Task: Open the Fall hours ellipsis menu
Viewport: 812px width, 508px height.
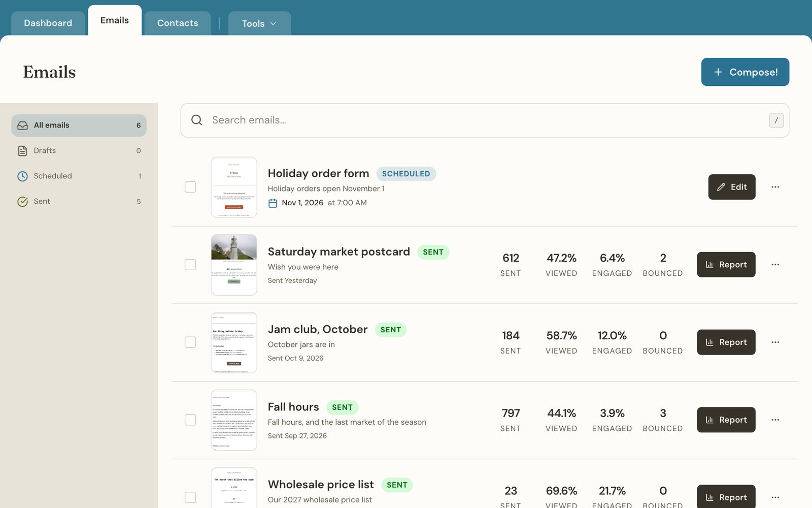Action: pyautogui.click(x=775, y=420)
